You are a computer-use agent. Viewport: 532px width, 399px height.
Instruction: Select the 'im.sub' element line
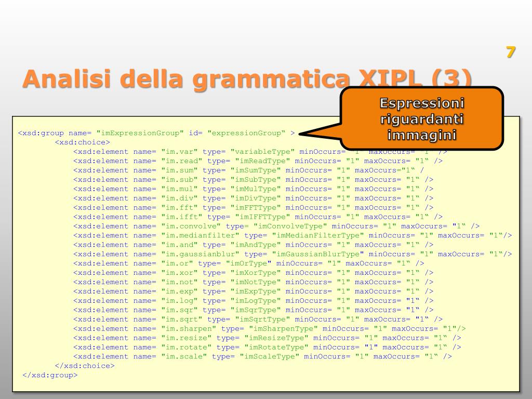click(253, 179)
